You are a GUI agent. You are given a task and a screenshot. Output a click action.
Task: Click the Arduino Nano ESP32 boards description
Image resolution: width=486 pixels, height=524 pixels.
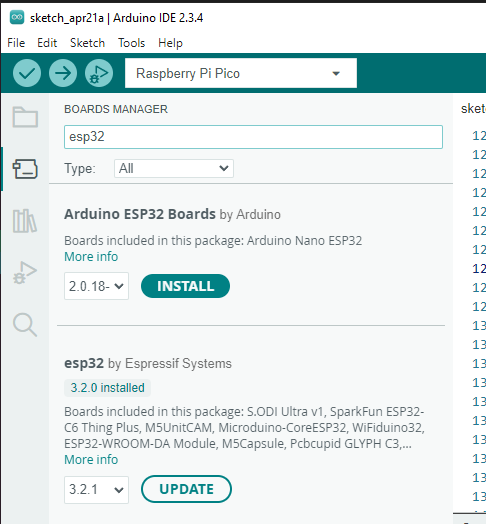click(213, 241)
